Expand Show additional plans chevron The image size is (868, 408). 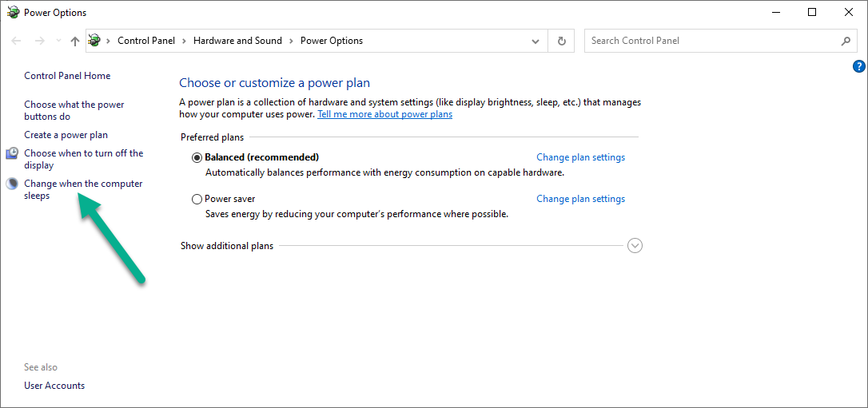(x=635, y=246)
